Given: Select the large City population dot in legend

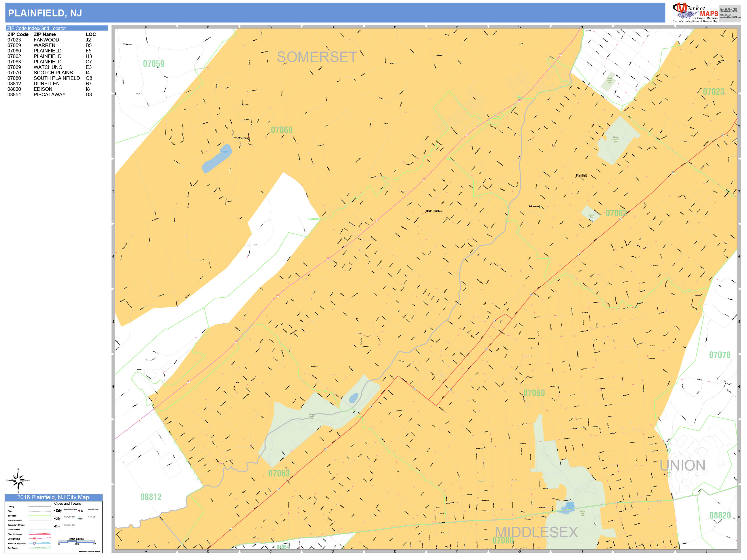Looking at the screenshot, I should tap(54, 511).
